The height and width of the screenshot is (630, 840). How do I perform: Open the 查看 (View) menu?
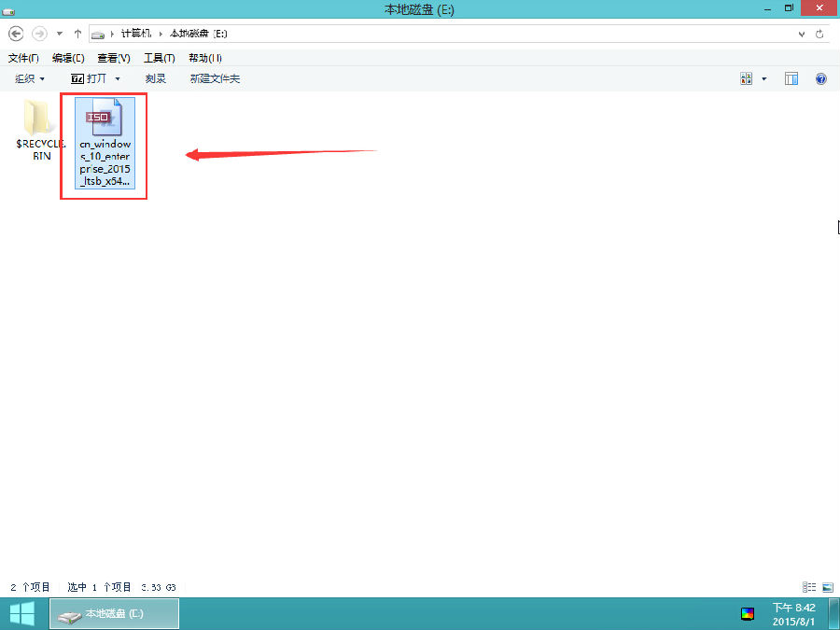pyautogui.click(x=112, y=58)
